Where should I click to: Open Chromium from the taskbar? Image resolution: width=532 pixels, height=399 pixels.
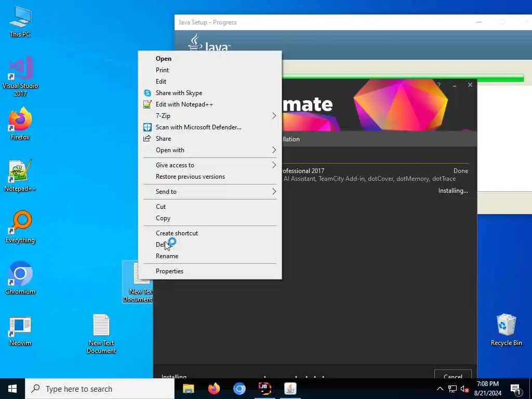pos(239,389)
